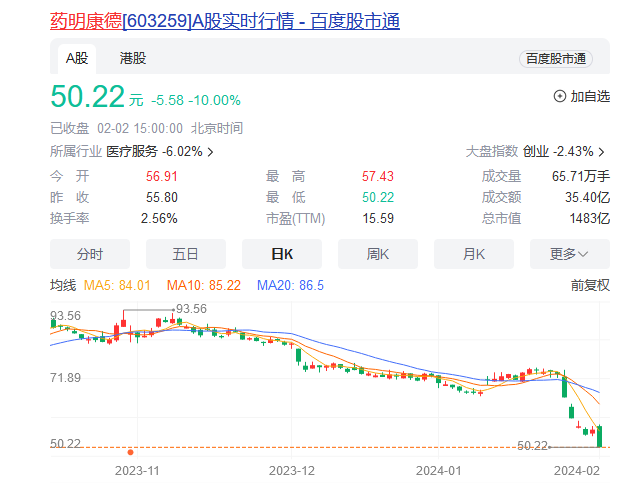Click the plus icon beside 加自选

(x=560, y=96)
